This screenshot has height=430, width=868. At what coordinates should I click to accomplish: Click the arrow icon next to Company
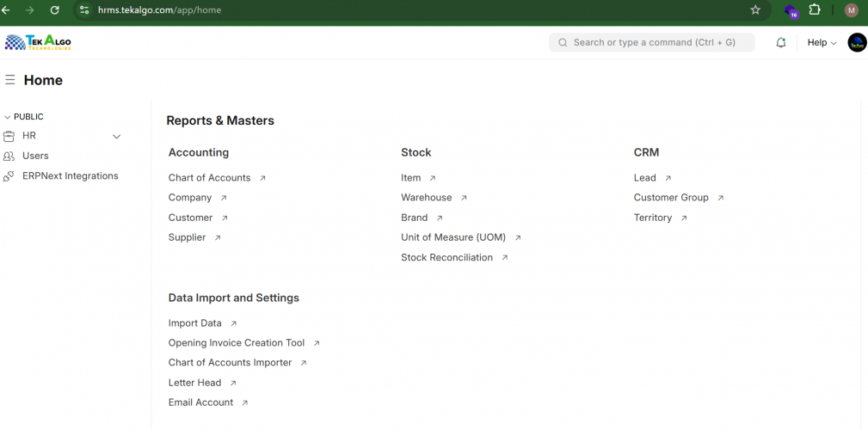pyautogui.click(x=224, y=198)
